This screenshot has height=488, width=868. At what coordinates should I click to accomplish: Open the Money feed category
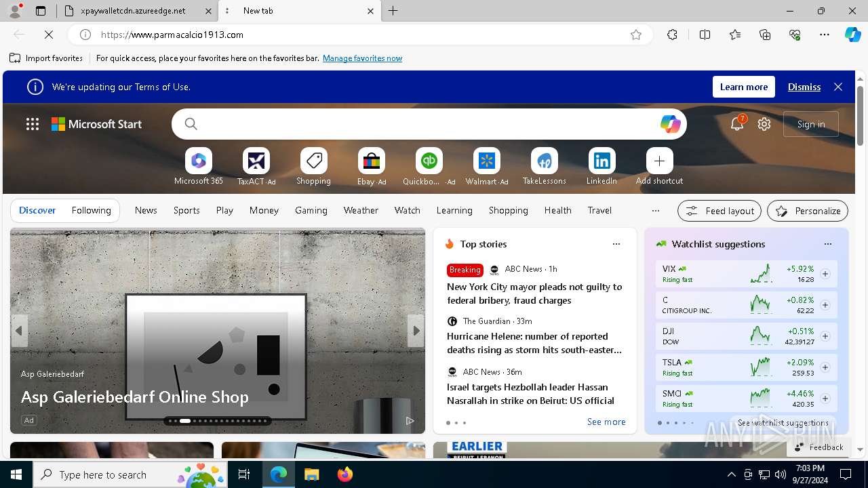(x=264, y=211)
